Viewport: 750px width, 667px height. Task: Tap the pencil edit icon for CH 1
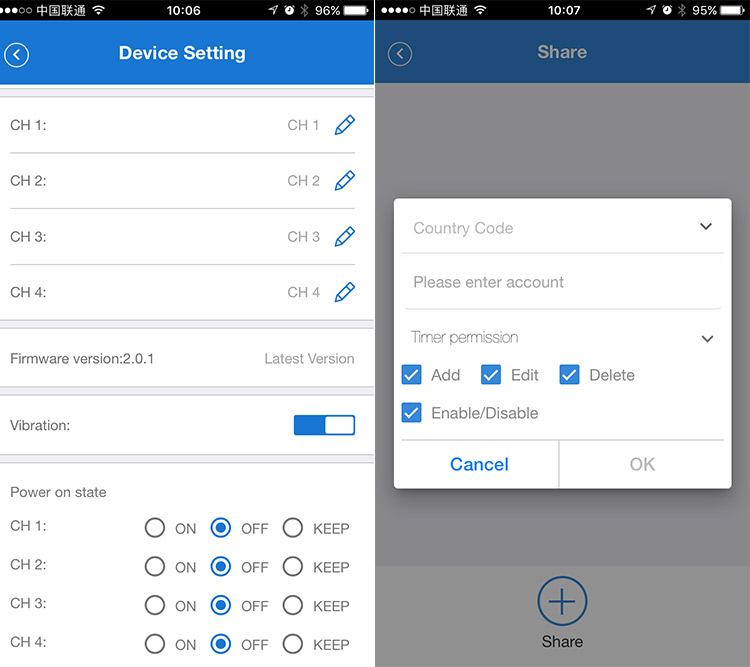click(x=344, y=125)
